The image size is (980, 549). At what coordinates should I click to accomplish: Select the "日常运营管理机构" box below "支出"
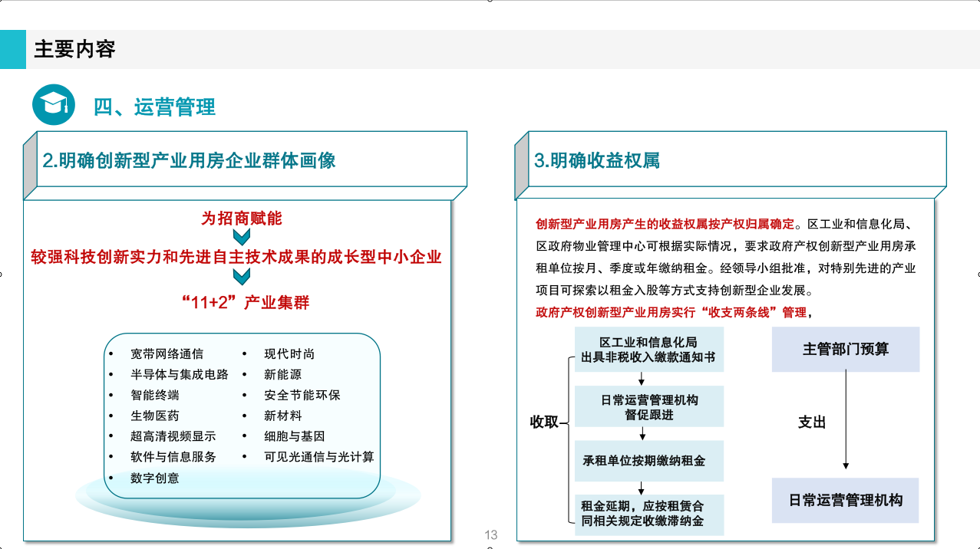pos(846,500)
